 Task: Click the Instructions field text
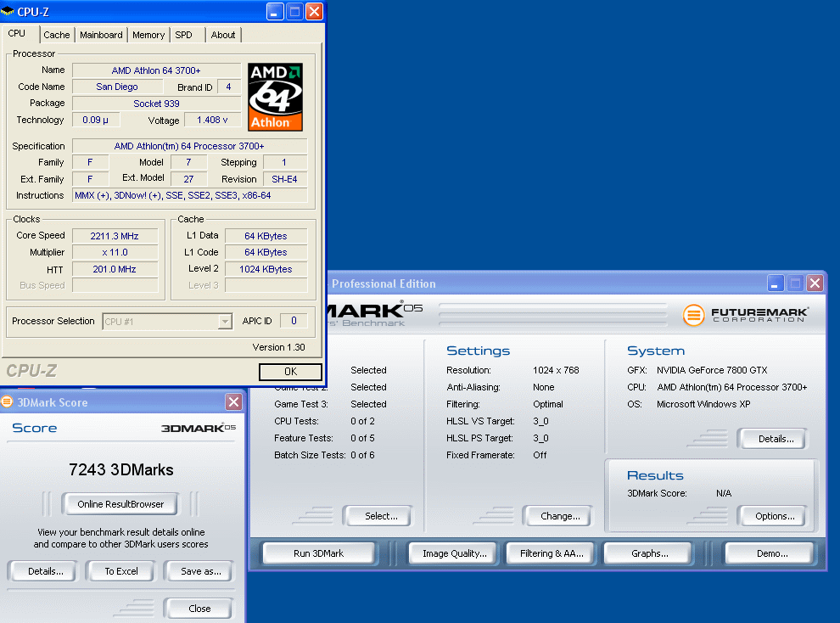[190, 195]
